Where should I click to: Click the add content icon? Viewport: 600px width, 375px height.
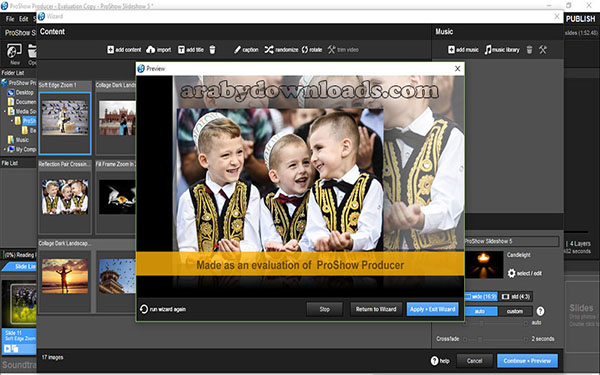click(x=111, y=50)
